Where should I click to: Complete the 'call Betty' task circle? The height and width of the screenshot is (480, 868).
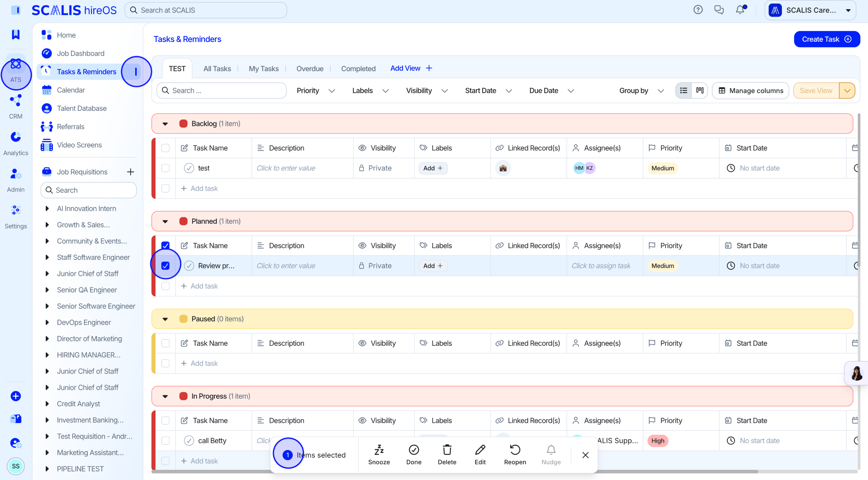[x=189, y=440]
